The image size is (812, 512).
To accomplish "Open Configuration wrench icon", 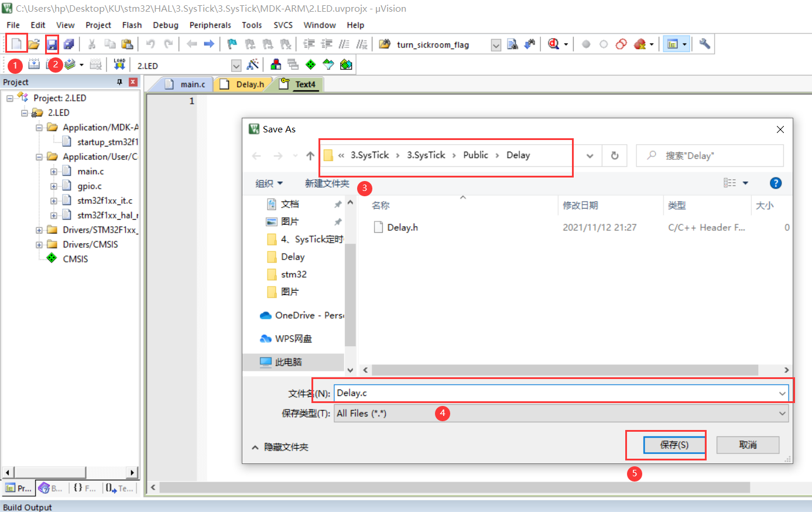I will pyautogui.click(x=705, y=44).
